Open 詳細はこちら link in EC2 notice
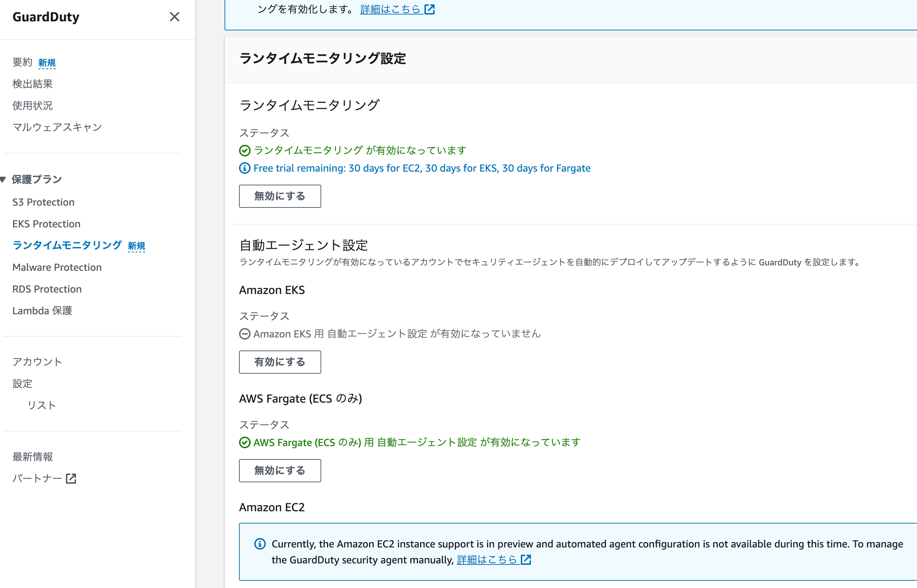 coord(487,560)
